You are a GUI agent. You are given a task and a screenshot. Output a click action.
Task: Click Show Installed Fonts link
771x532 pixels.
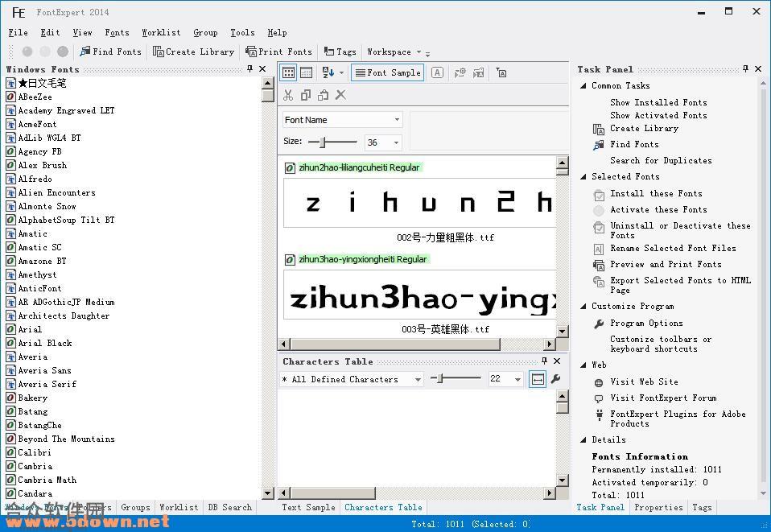(658, 102)
